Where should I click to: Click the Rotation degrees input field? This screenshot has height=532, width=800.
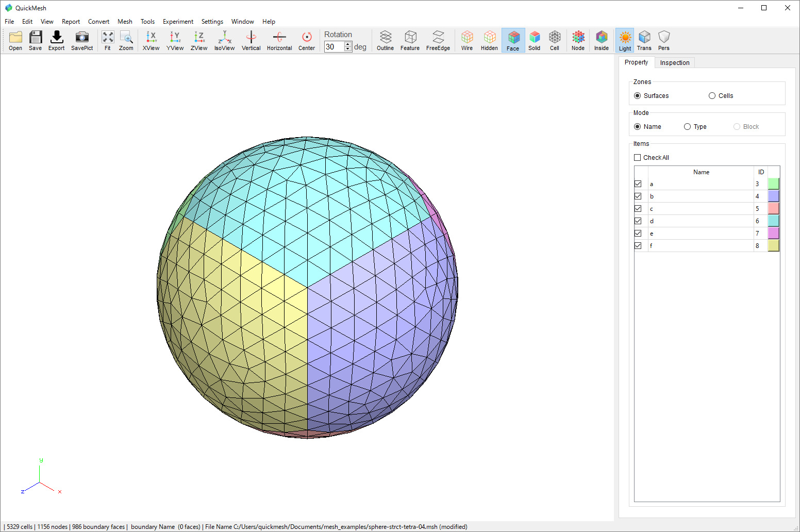pyautogui.click(x=334, y=47)
